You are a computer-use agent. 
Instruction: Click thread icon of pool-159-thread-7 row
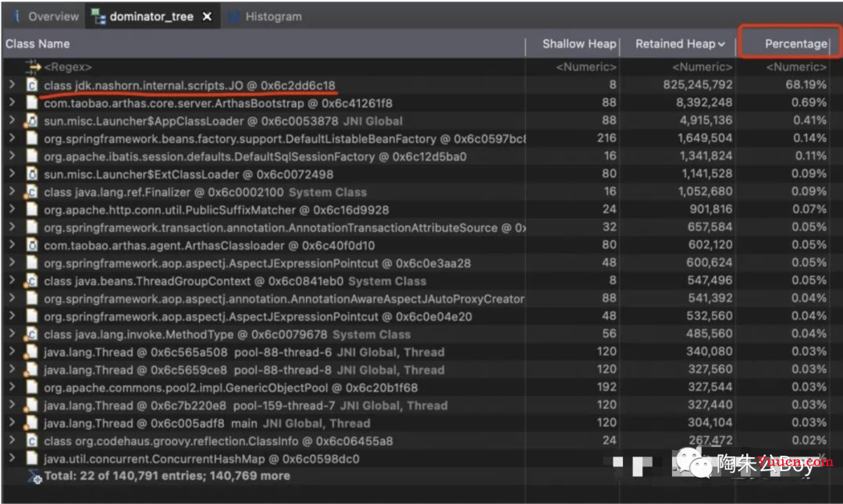[32, 405]
